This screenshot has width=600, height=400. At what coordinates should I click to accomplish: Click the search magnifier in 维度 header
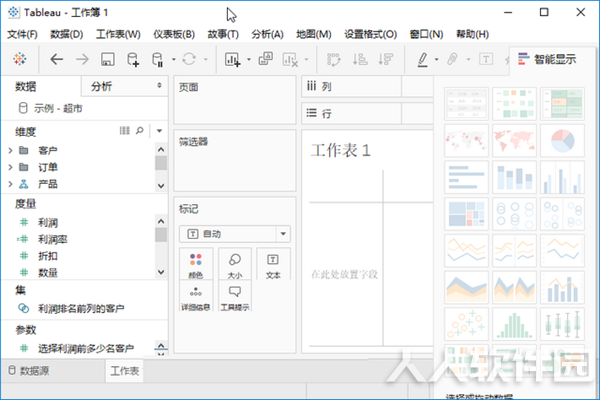click(x=140, y=131)
